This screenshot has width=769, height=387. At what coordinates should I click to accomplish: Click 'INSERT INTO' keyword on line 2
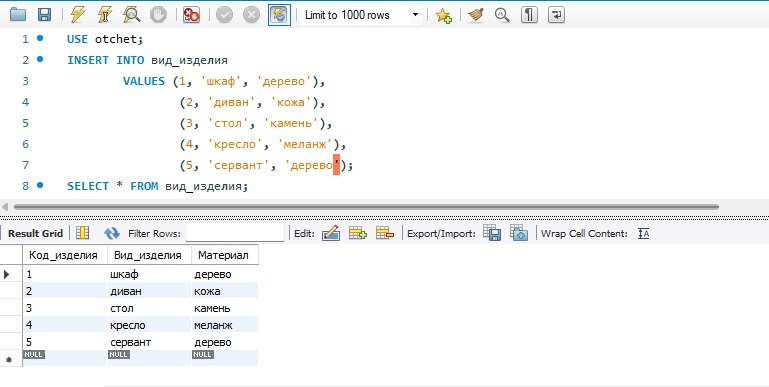pos(105,60)
